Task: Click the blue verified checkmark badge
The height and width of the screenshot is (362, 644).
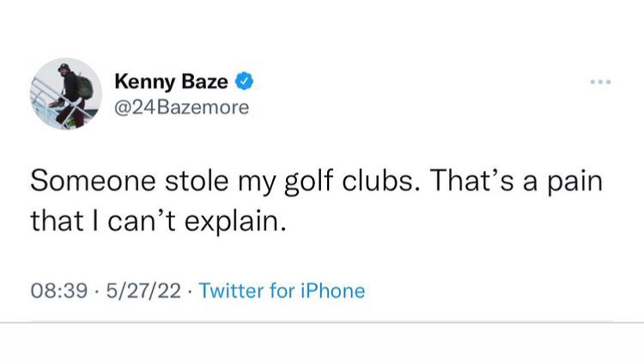Action: [x=245, y=82]
